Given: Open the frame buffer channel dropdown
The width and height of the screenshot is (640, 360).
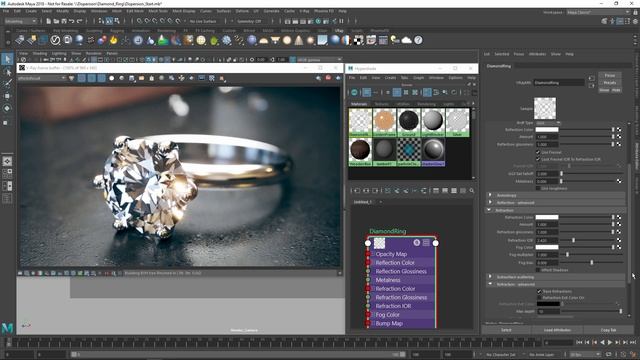Looking at the screenshot, I should tap(42, 78).
